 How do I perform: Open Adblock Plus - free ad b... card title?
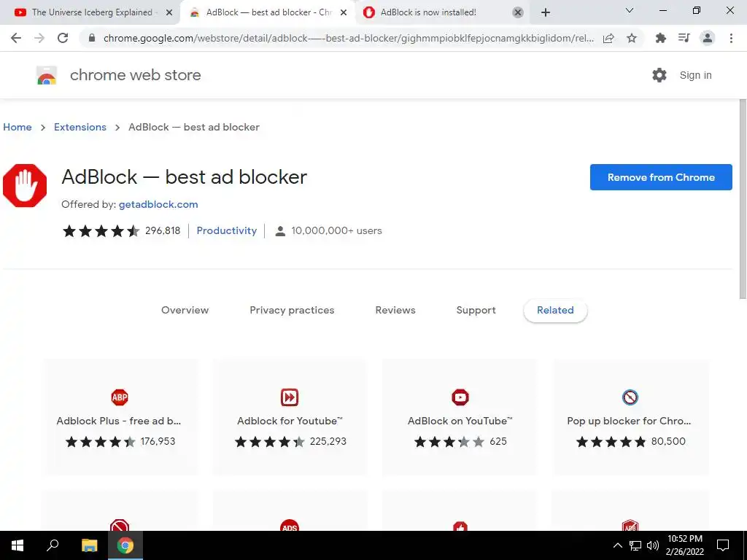(119, 421)
